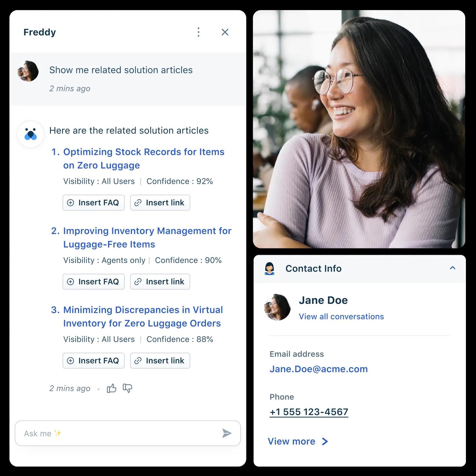This screenshot has width=476, height=476.
Task: Insert FAQ for Minimizing Discrepancies article
Action: coord(93,361)
